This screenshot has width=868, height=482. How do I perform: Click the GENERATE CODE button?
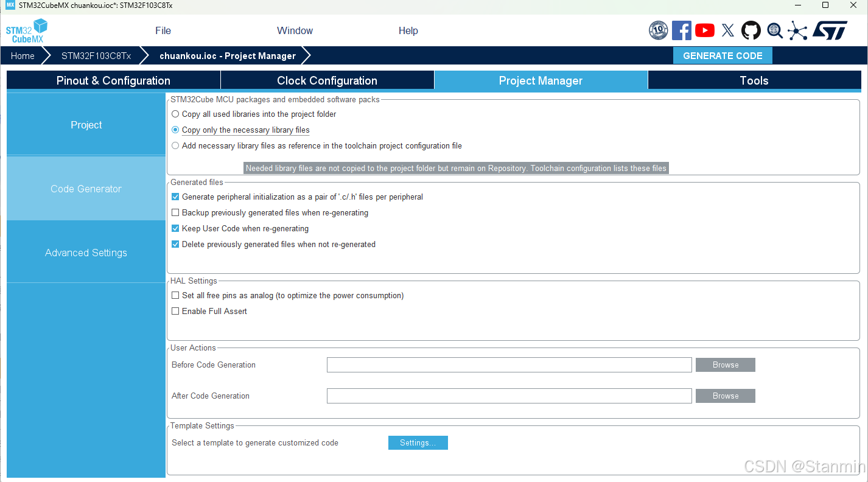tap(723, 55)
